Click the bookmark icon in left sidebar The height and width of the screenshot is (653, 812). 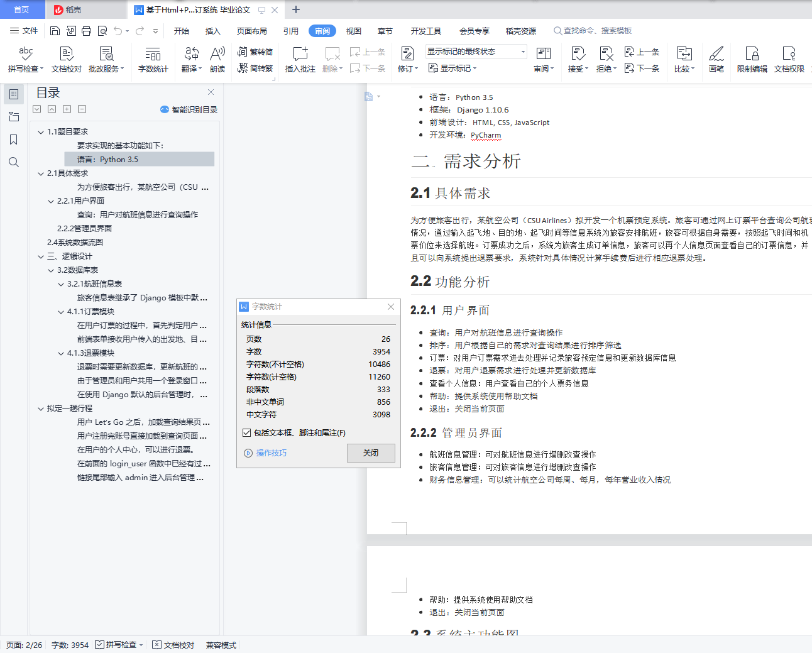point(14,140)
